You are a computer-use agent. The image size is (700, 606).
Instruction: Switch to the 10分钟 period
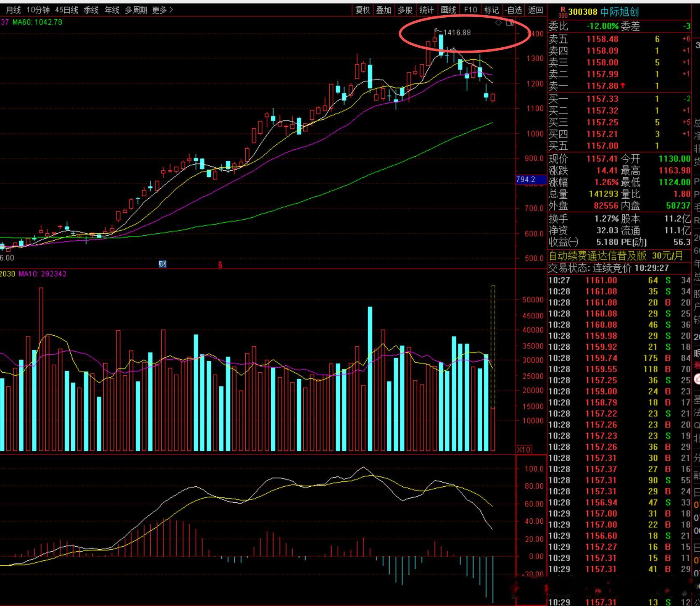38,10
